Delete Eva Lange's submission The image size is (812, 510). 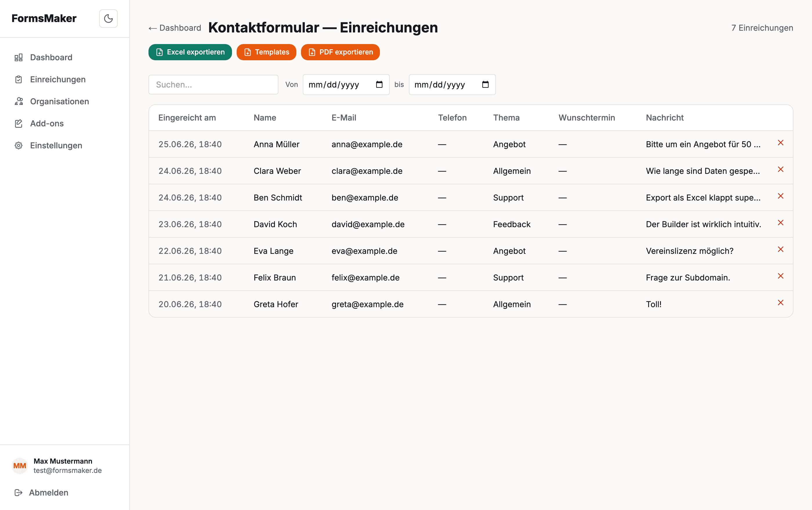[780, 249]
